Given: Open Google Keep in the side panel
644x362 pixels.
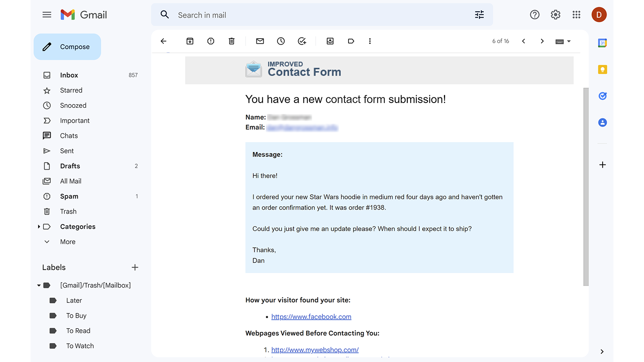Looking at the screenshot, I should [602, 69].
